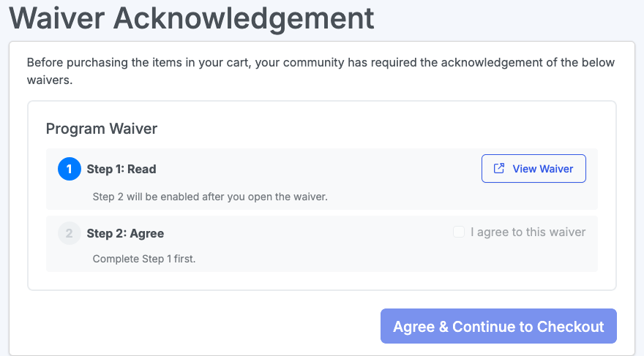Select the Program Waiver section title
The image size is (644, 356).
(102, 129)
